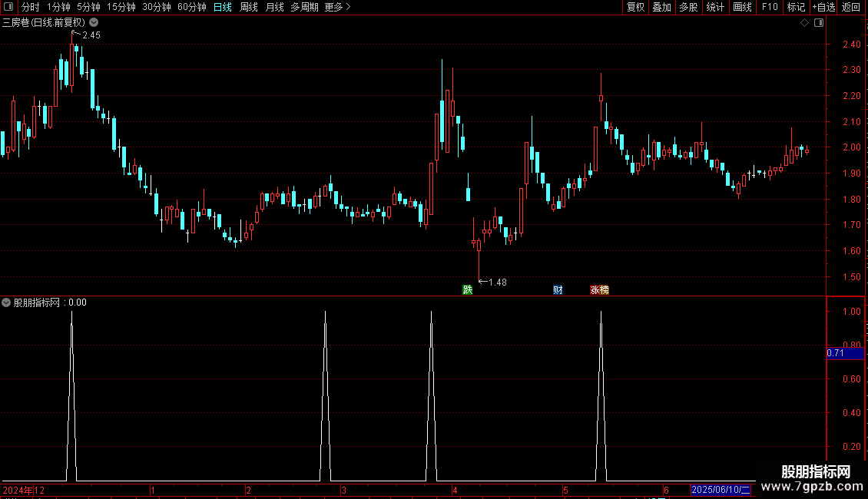Click the 标记 mark button
The width and height of the screenshot is (868, 499).
coord(796,7)
